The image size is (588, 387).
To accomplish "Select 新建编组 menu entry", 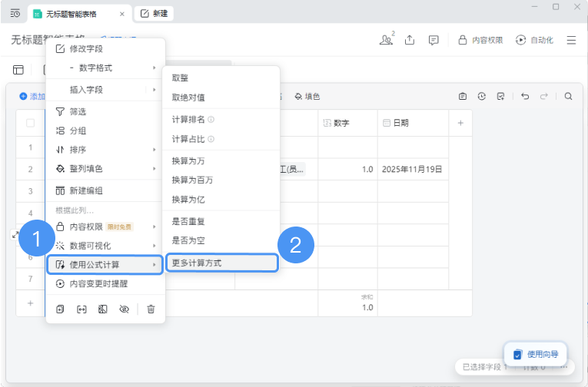I will pyautogui.click(x=105, y=190).
